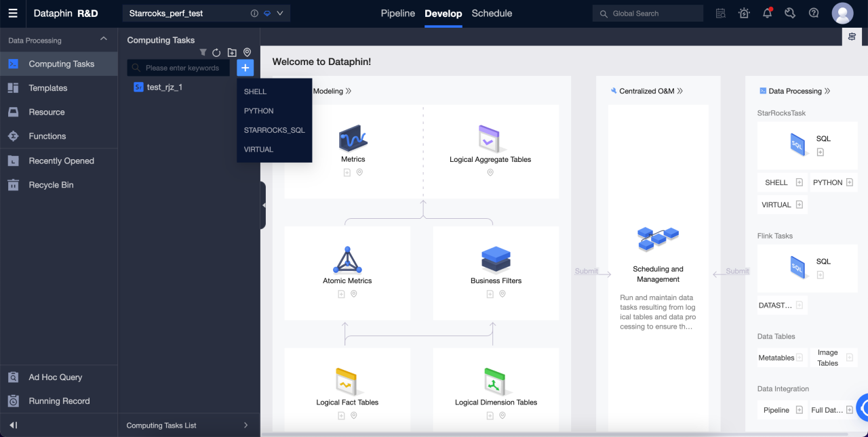Screen dimensions: 868x437
Task: Toggle the right sidebar panel icon
Action: (852, 37)
